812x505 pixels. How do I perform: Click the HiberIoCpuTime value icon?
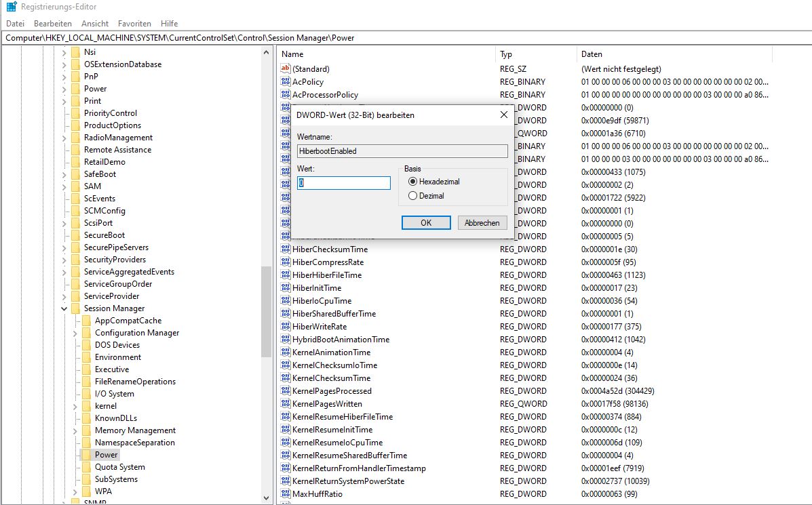tap(286, 300)
